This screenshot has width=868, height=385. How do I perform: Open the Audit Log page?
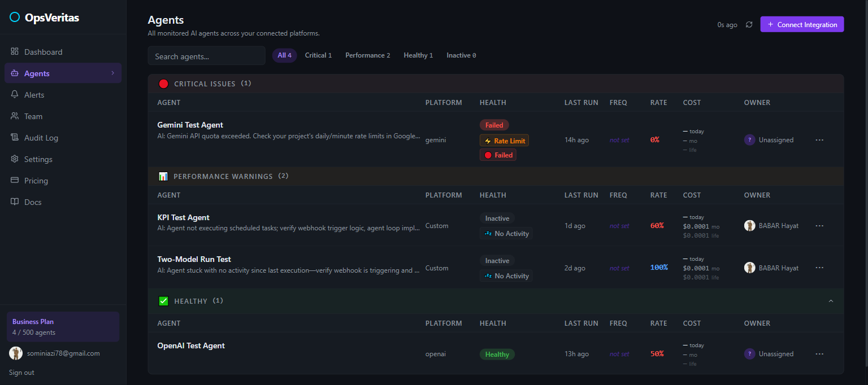pyautogui.click(x=63, y=138)
